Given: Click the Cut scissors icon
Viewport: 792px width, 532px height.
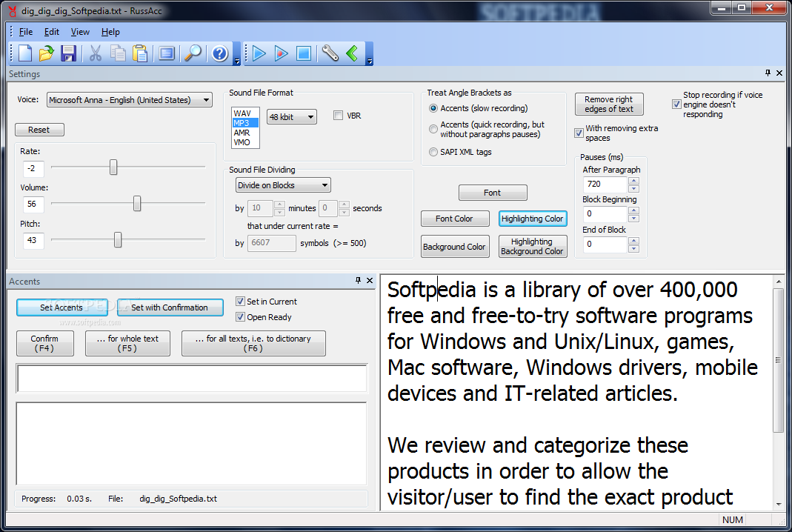Looking at the screenshot, I should pyautogui.click(x=96, y=53).
